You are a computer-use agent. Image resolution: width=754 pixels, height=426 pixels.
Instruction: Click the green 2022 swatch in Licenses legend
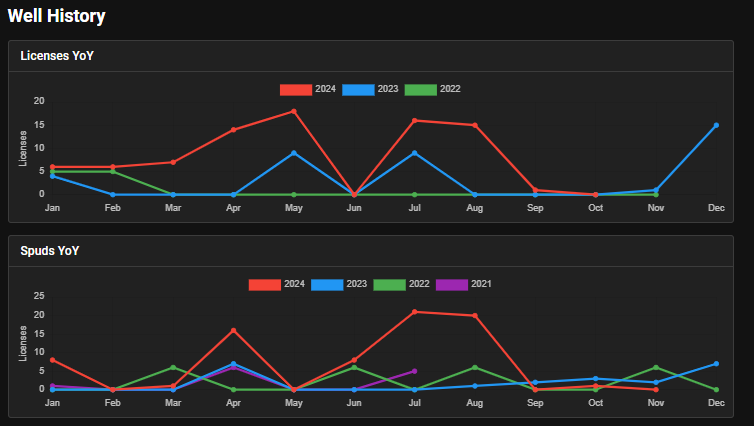click(x=421, y=89)
